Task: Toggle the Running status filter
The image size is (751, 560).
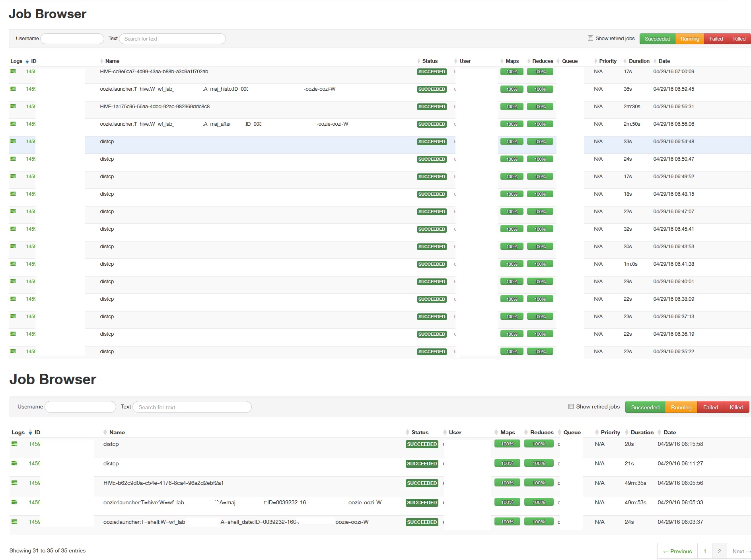Action: (690, 39)
